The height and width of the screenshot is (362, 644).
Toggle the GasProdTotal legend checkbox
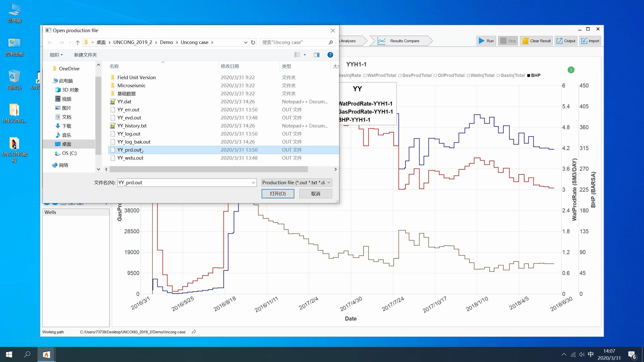point(400,75)
